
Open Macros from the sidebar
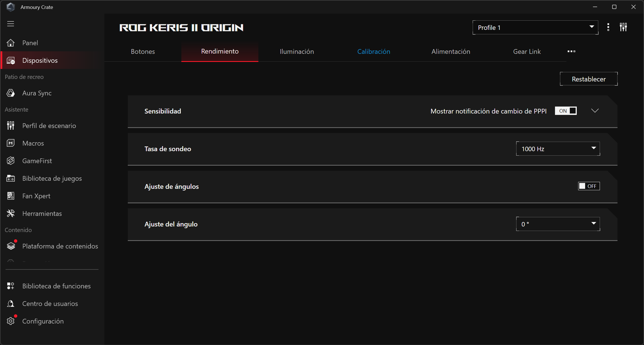(52, 143)
